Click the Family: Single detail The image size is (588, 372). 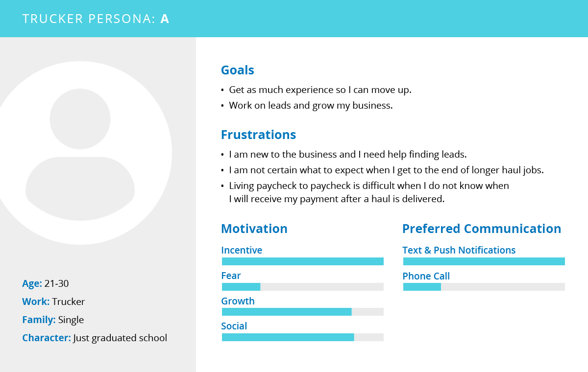[x=53, y=320]
